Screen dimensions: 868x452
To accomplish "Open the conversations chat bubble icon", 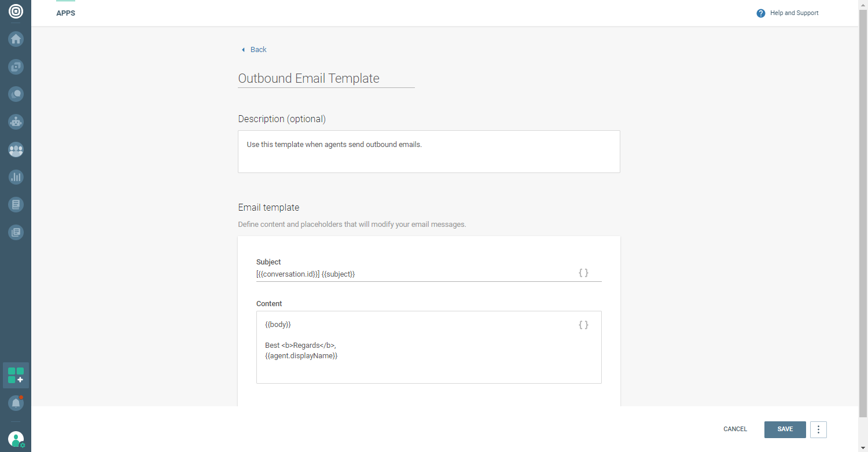I will [16, 94].
